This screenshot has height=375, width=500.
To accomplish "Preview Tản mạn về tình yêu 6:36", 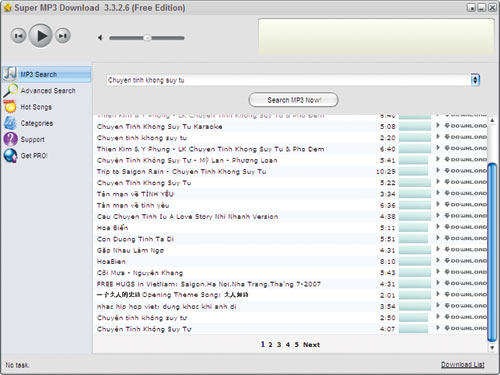I will pyautogui.click(x=438, y=204).
